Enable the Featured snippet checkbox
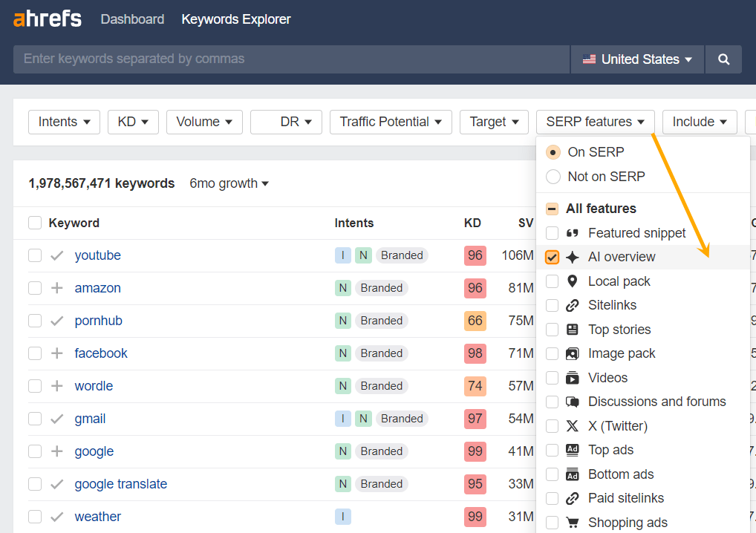 point(550,232)
